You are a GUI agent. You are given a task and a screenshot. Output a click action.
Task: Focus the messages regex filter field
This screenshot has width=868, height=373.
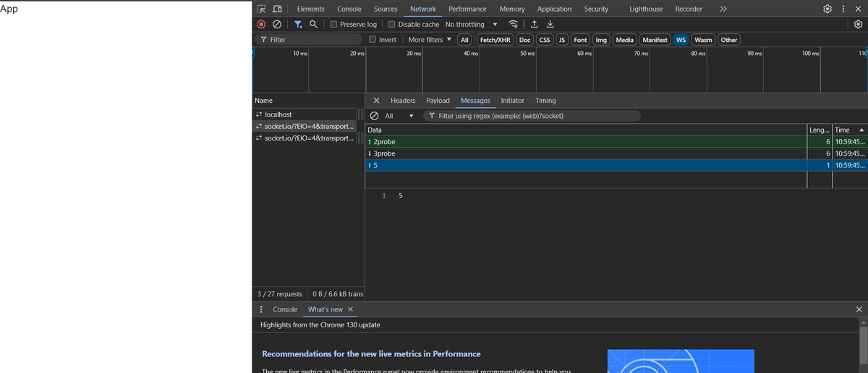coord(531,116)
